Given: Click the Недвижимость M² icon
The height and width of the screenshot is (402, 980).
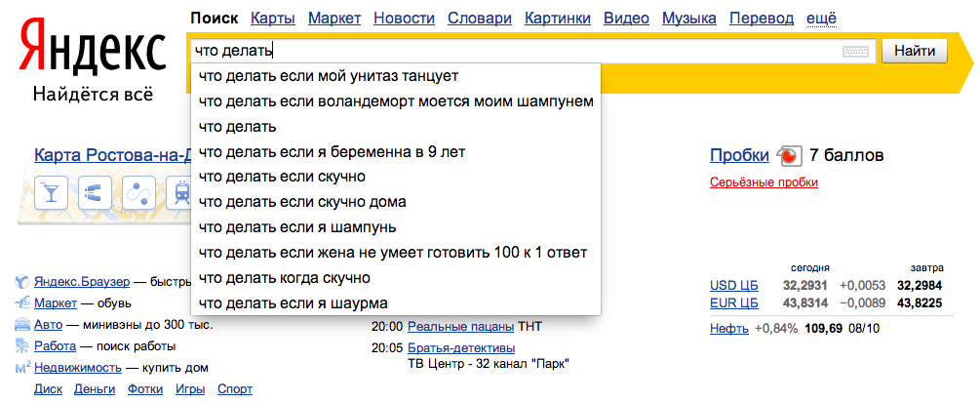Looking at the screenshot, I should (21, 368).
